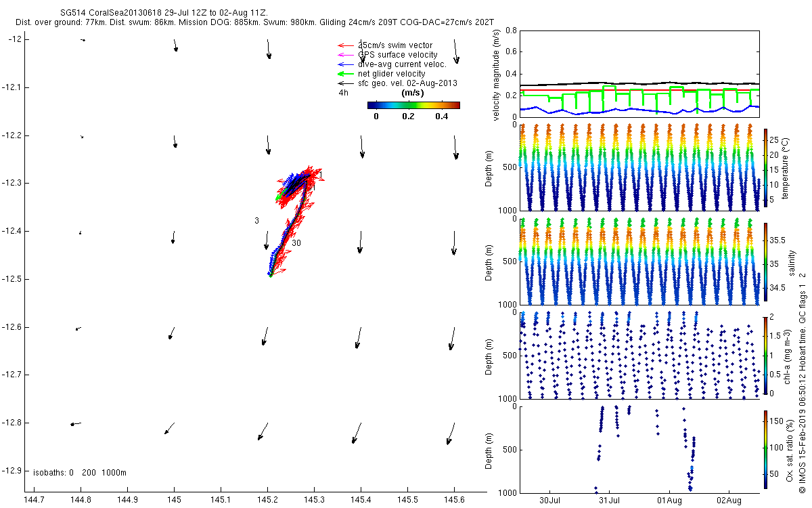This screenshot has width=812, height=508.
Task: Click the green net glider velocity legend line
Action: pos(344,74)
